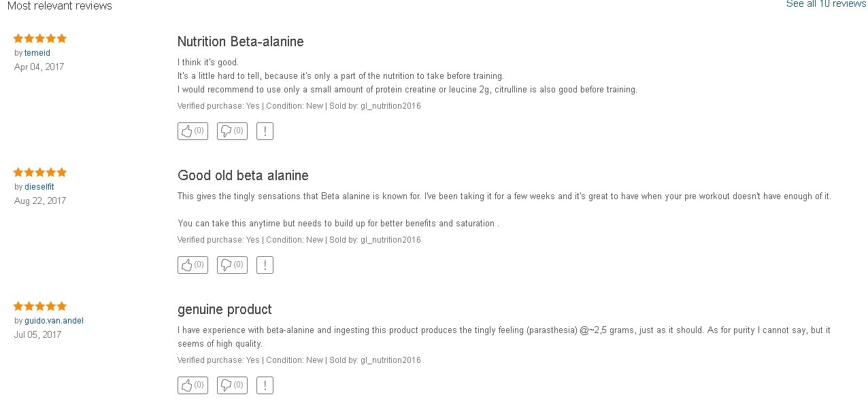Screen dimensions: 868x401
Task: Thumbs down the Nutrition Beta-alanine review
Action: click(x=232, y=131)
